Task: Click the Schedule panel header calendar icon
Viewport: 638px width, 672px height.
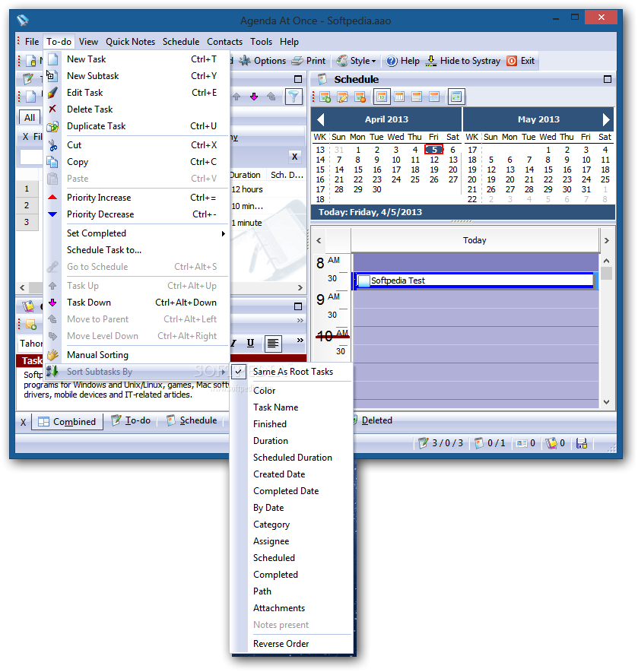Action: 323,79
